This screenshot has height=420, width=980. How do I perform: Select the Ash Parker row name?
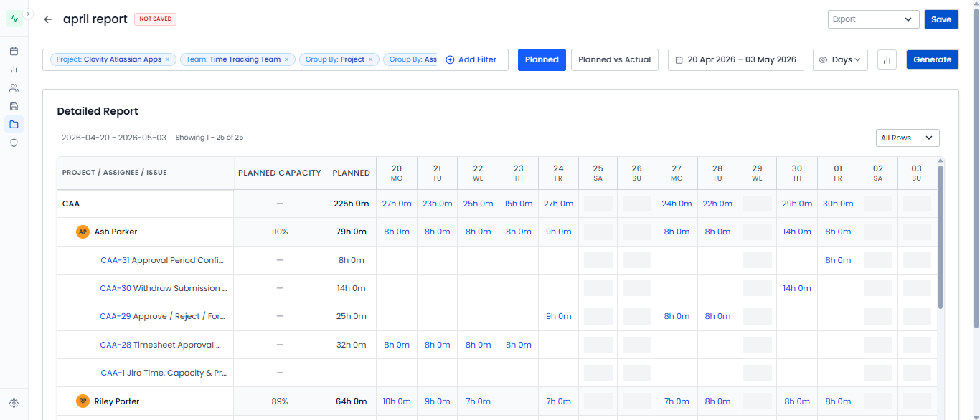116,232
